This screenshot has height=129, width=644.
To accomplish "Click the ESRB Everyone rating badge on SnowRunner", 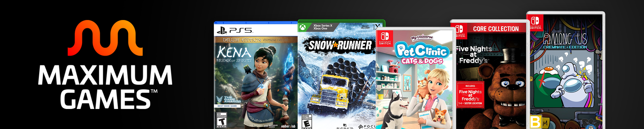I will click(307, 122).
